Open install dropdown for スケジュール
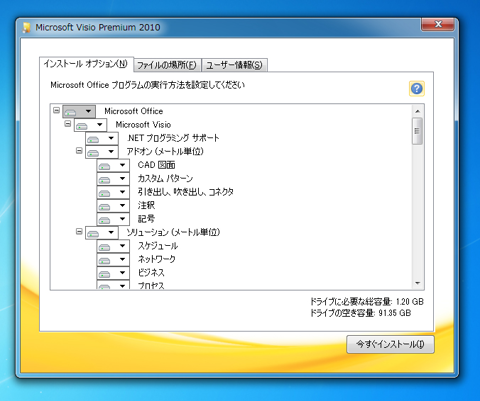Viewport: 480px width, 401px height. [x=113, y=246]
